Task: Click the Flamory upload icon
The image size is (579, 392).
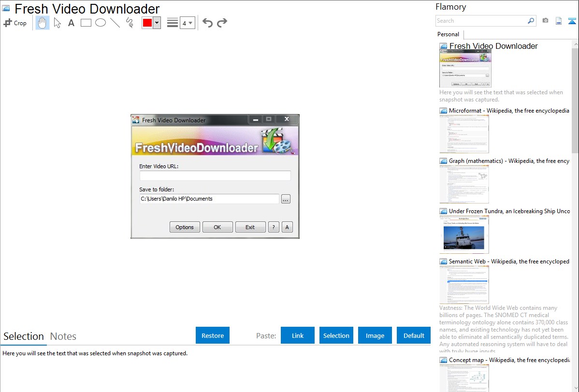Action: coord(572,21)
